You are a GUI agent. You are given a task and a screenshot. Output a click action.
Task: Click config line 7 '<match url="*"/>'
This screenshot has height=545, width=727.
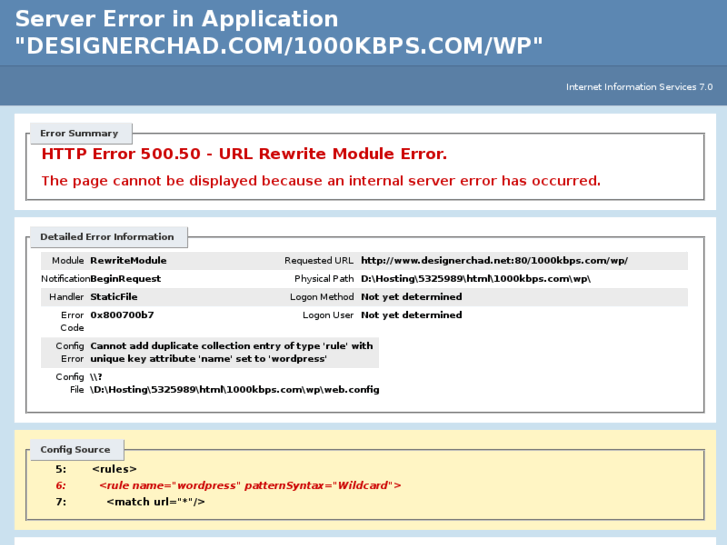pyautogui.click(x=156, y=502)
